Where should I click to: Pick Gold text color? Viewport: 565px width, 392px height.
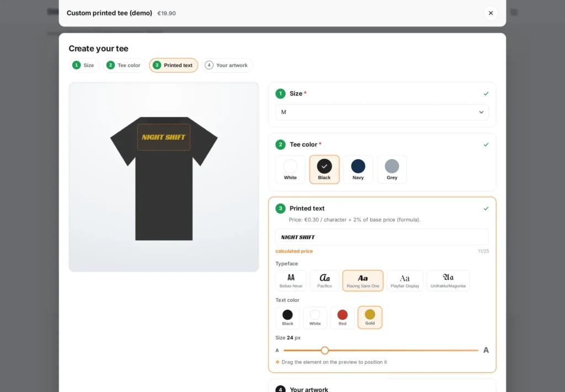370,318
